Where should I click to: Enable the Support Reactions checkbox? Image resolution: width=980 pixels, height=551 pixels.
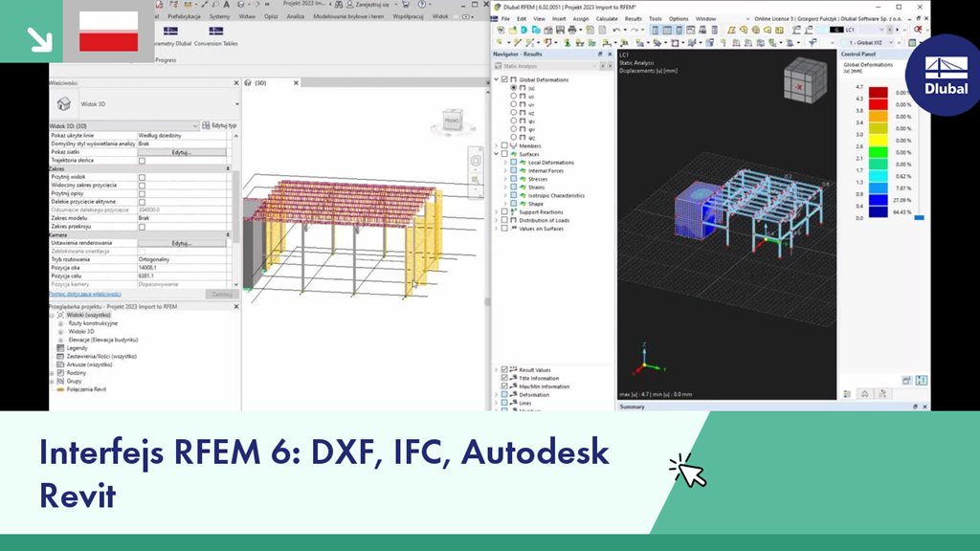tap(504, 211)
